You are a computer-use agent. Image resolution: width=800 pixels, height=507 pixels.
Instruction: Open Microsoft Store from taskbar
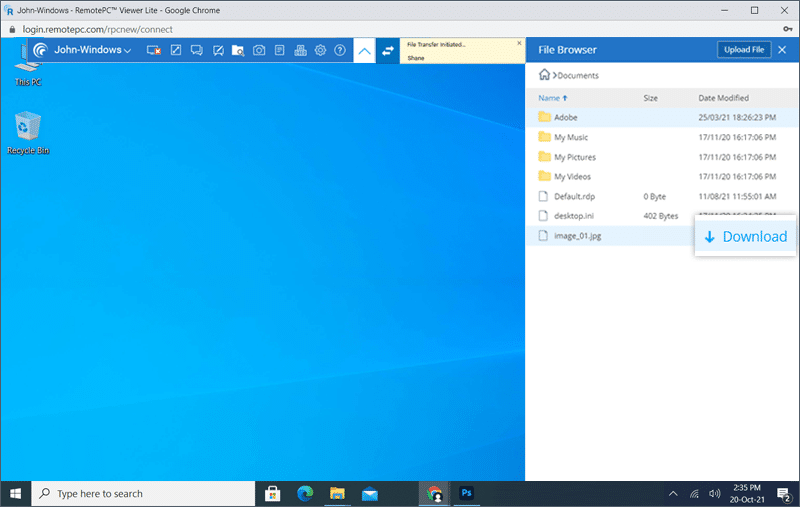coord(272,494)
